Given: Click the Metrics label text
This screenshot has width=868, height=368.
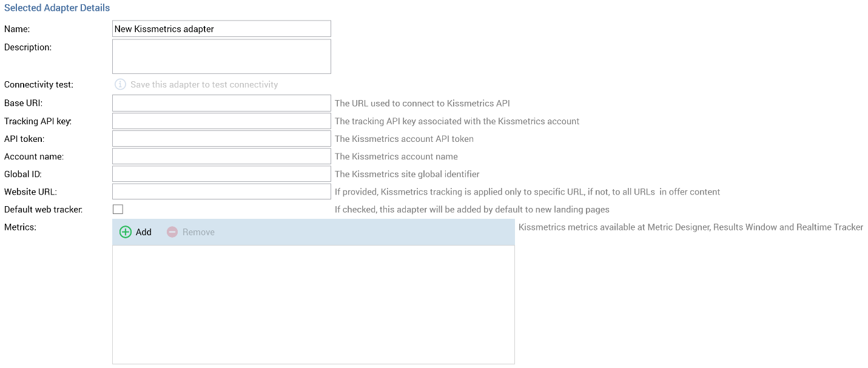Looking at the screenshot, I should click(21, 227).
